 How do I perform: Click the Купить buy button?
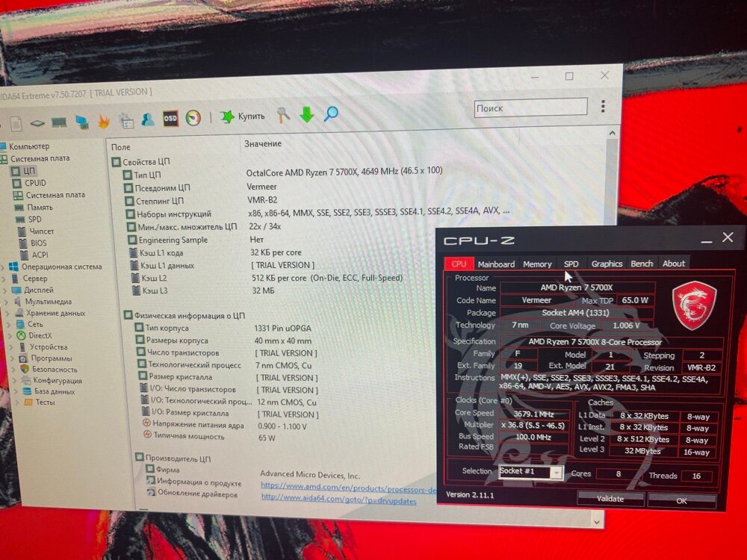coord(243,116)
